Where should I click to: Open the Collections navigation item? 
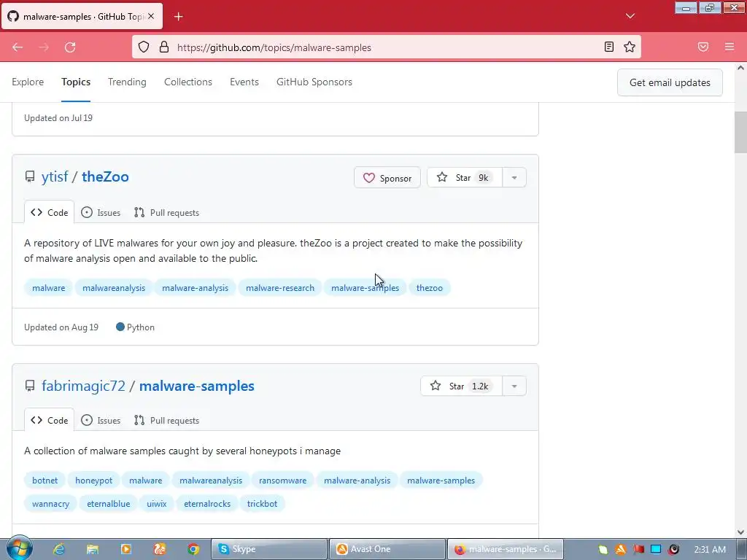coord(188,82)
